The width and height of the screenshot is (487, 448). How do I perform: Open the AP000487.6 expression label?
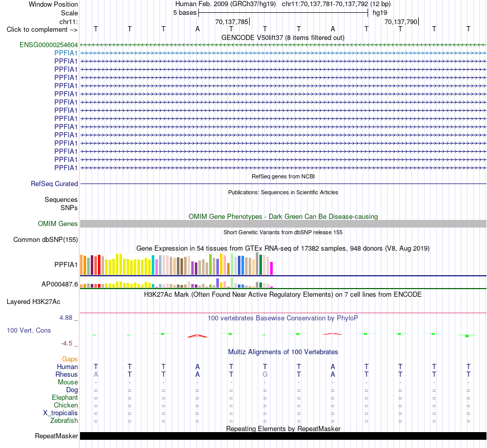click(x=59, y=284)
